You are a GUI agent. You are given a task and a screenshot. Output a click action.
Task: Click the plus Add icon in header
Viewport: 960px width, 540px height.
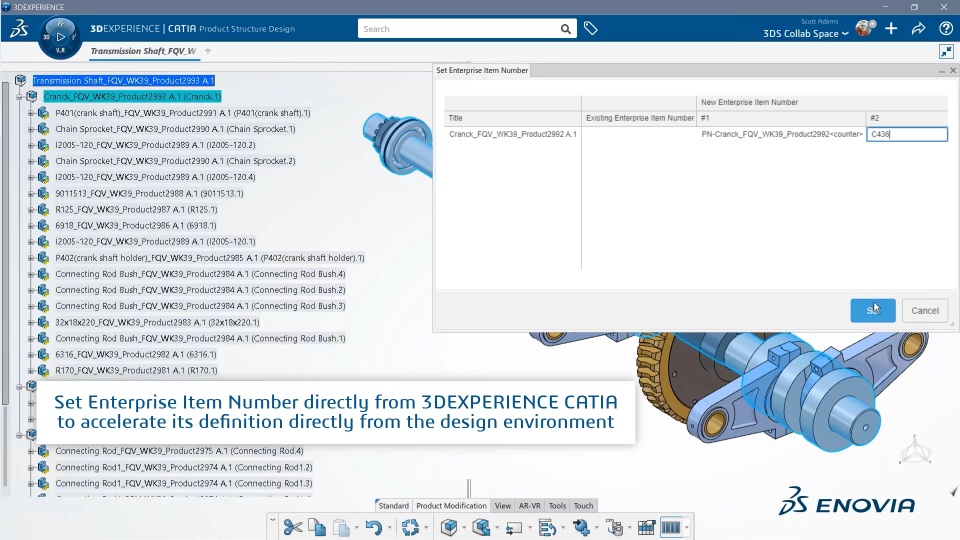[x=891, y=28]
